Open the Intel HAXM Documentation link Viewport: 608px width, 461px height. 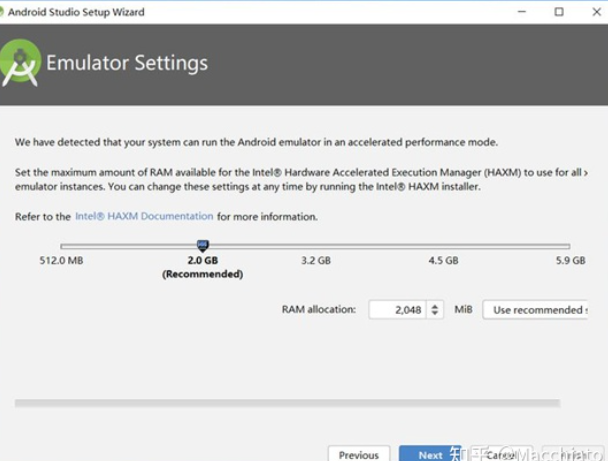tap(144, 216)
